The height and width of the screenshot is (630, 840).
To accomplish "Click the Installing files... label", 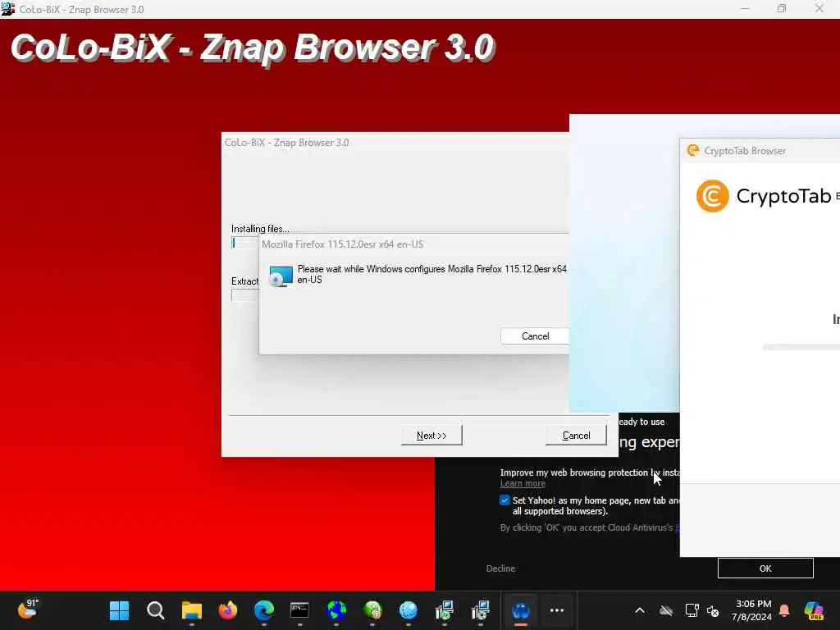I will click(x=260, y=229).
